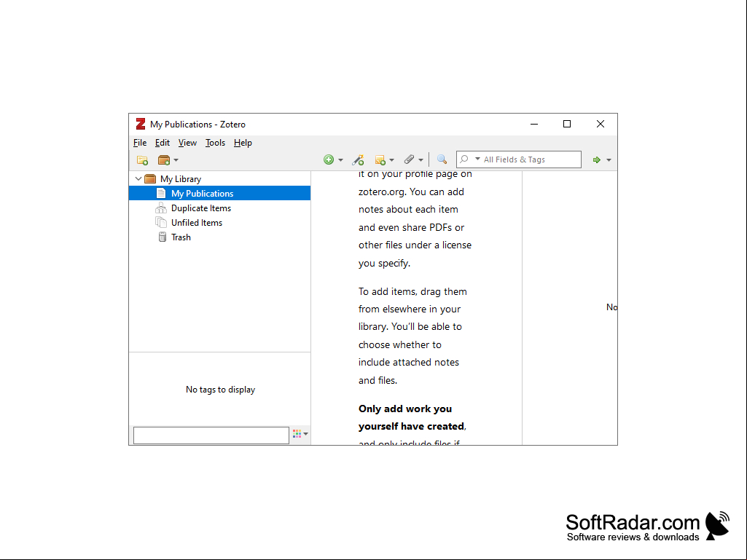Open the File menu
This screenshot has height=560, width=747.
pyautogui.click(x=140, y=143)
